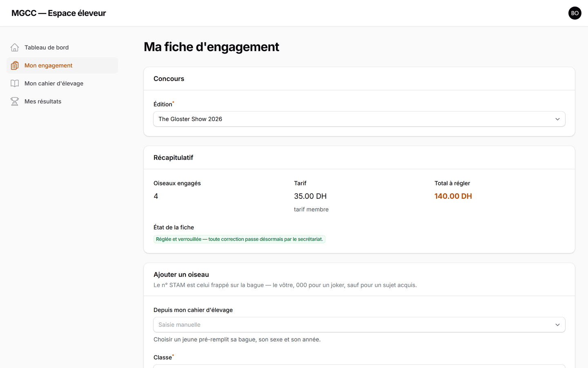Viewport: 588px width, 368px height.
Task: Click the tarif membre note
Action: coord(311,209)
